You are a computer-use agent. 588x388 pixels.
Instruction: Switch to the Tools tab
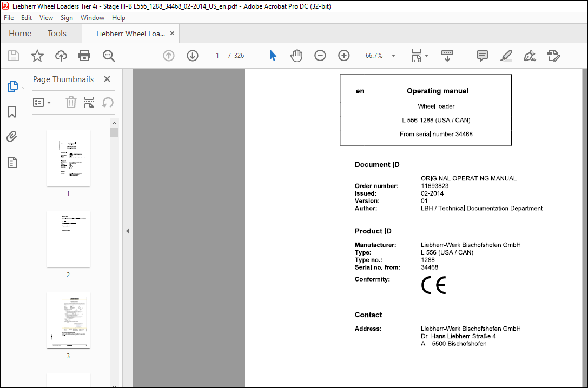tap(57, 34)
